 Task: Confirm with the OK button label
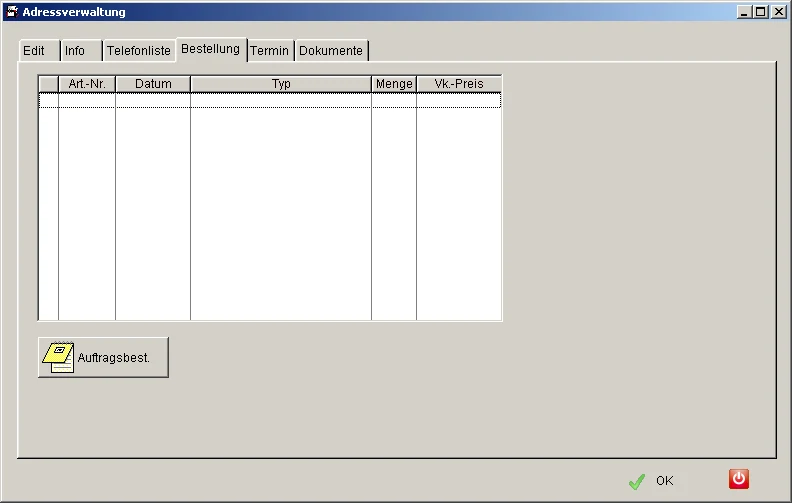click(x=665, y=481)
